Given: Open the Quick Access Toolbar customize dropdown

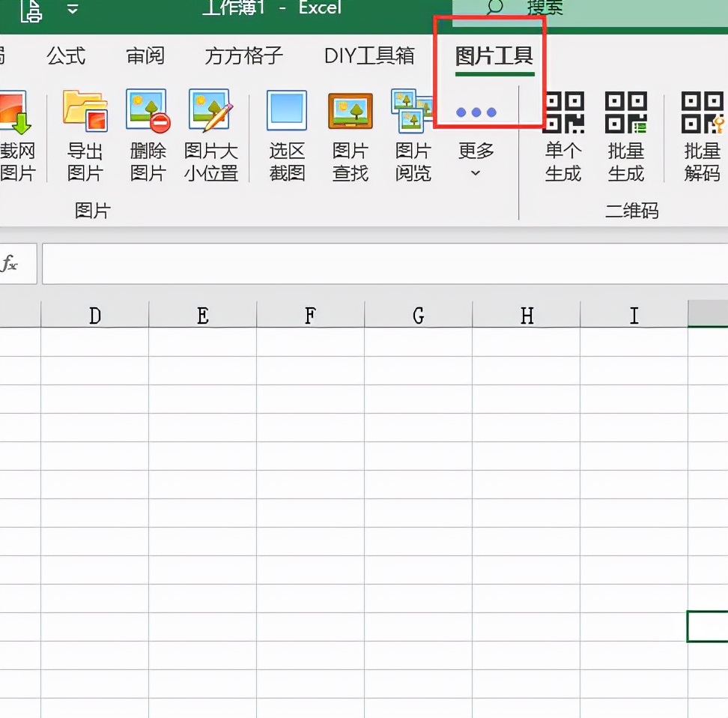Looking at the screenshot, I should (x=72, y=10).
